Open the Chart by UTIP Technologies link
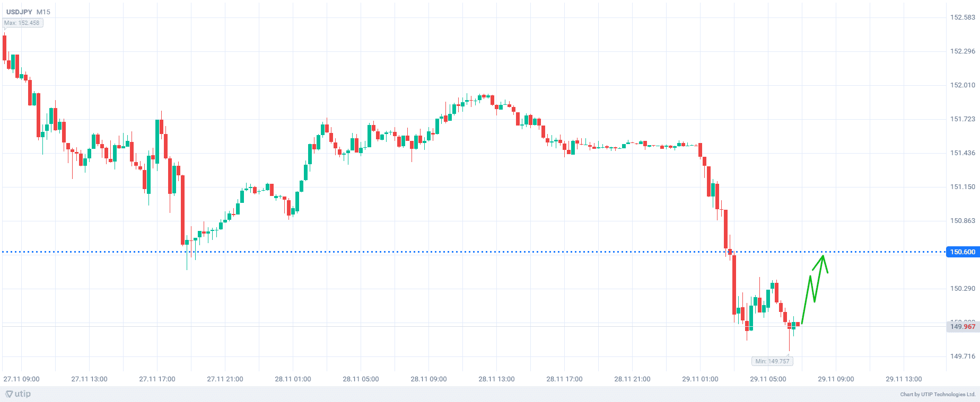Viewport: 980px width, 402px height. tap(938, 394)
